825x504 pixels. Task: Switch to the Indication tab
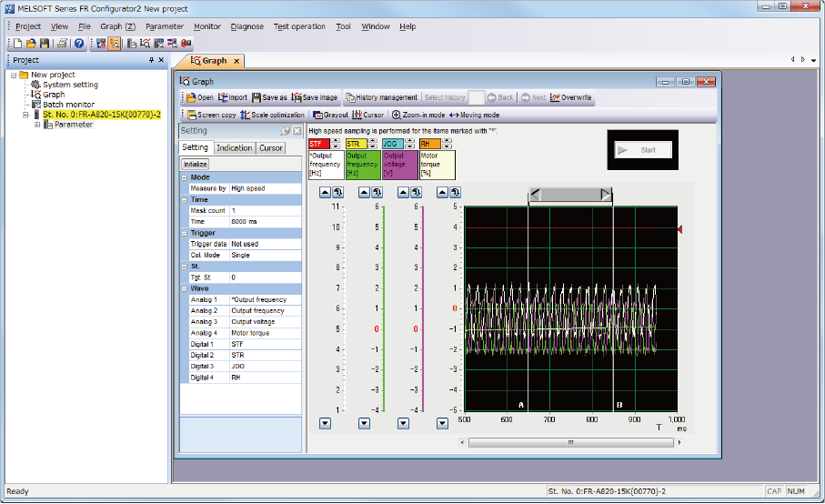[x=234, y=148]
